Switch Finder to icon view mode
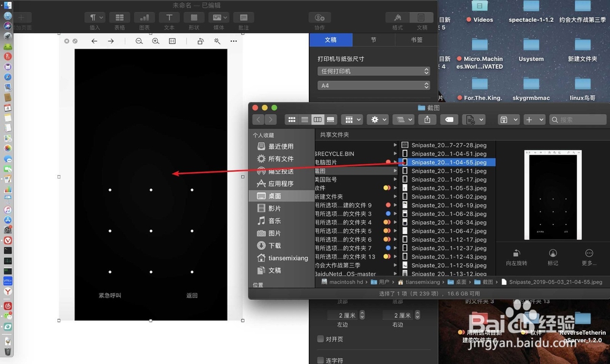 click(x=292, y=120)
